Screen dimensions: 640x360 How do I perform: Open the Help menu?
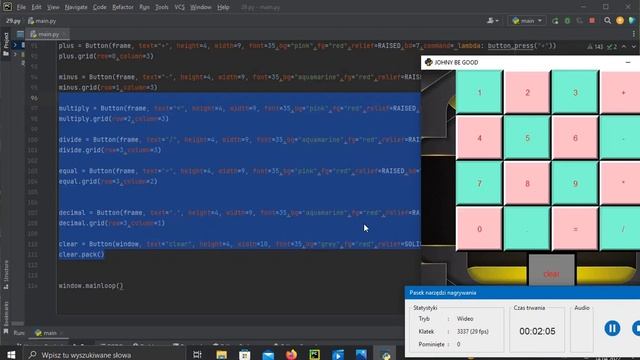point(223,7)
